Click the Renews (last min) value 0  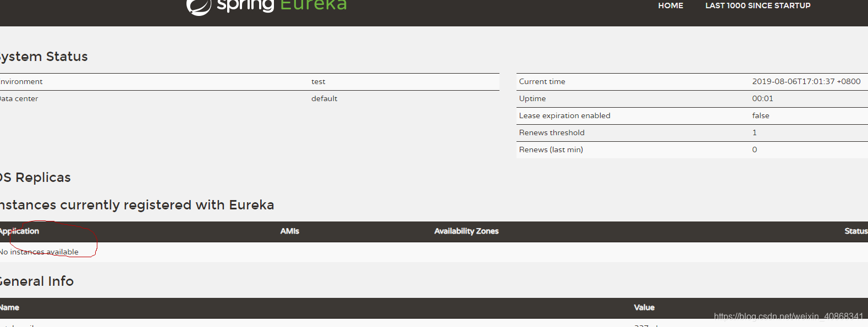754,149
